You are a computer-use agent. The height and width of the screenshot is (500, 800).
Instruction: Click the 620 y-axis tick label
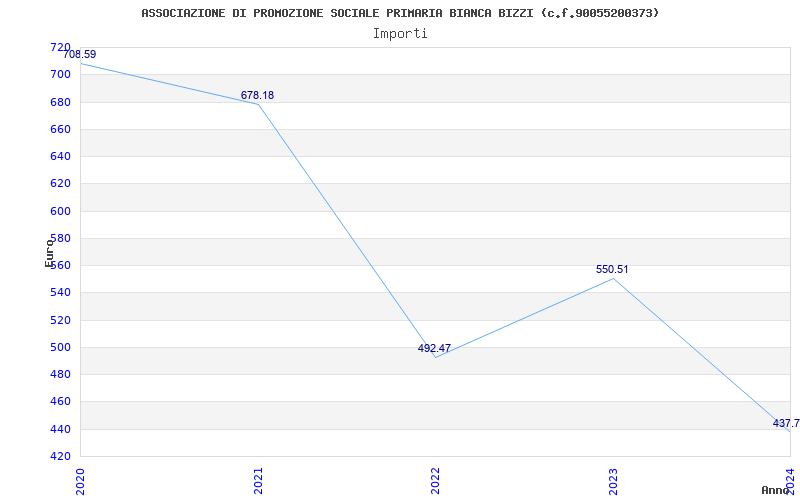[x=61, y=184]
